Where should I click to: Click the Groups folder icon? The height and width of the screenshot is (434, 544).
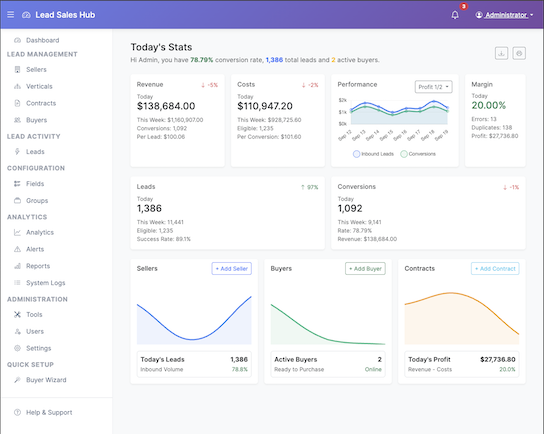pyautogui.click(x=17, y=201)
